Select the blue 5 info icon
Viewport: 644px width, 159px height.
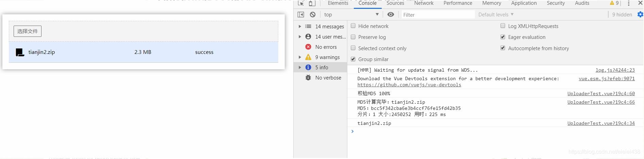(x=308, y=67)
